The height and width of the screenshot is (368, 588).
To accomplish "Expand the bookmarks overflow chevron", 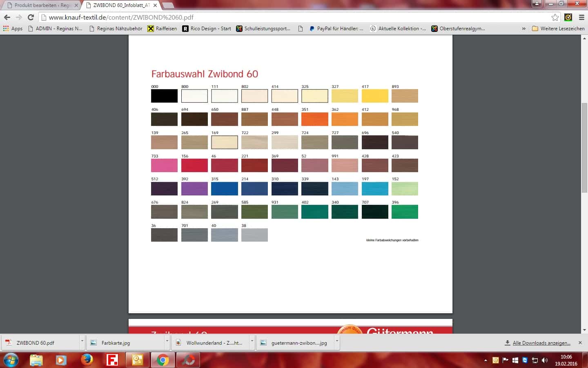I will coord(524,29).
